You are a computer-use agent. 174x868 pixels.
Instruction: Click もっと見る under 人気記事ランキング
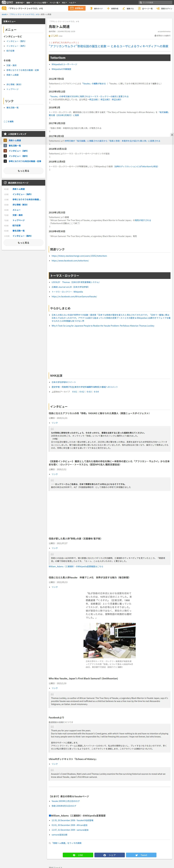(23, 171)
